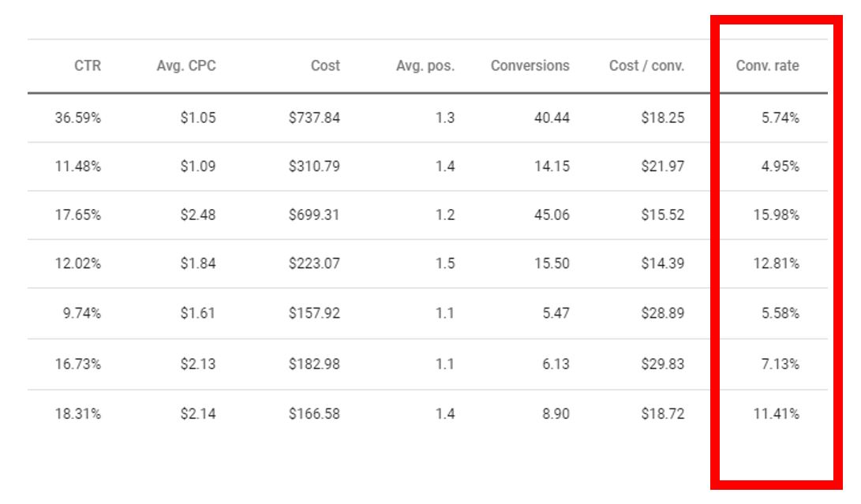
Task: Select the Avg. pos. column header
Action: point(425,66)
